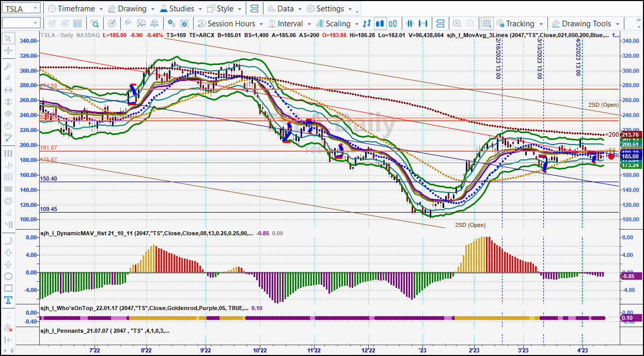Select the ellipse drawing tool
This screenshot has height=356, width=644.
click(8, 277)
